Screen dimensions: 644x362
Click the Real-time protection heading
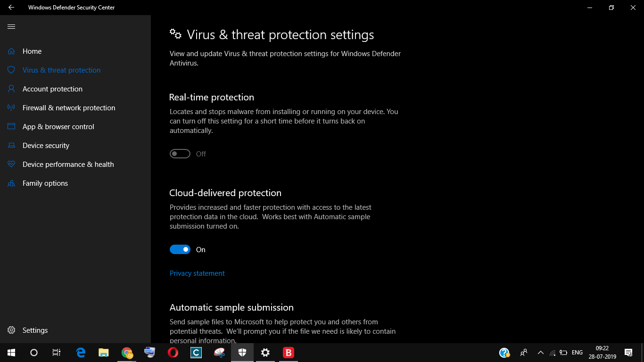click(x=212, y=97)
